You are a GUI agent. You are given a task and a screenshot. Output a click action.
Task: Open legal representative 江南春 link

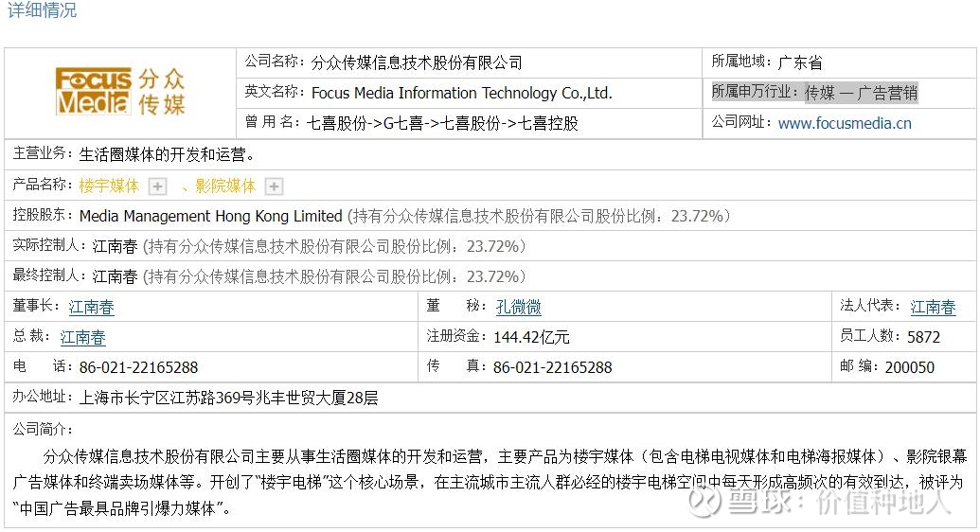[x=933, y=307]
